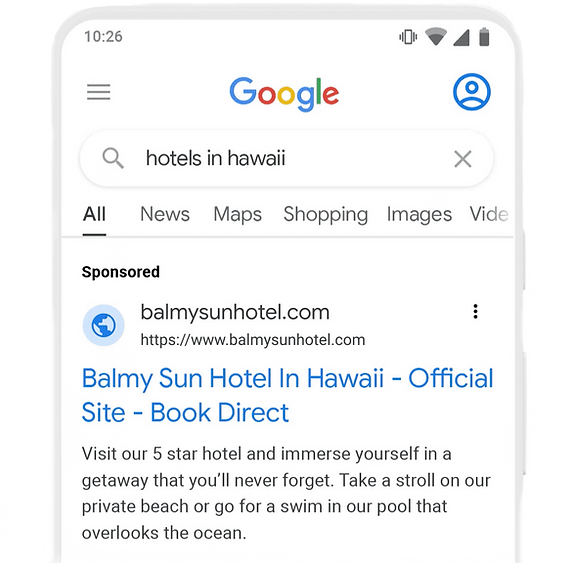Switch to the partially visible Videos tab
574x563 pixels.
489,214
